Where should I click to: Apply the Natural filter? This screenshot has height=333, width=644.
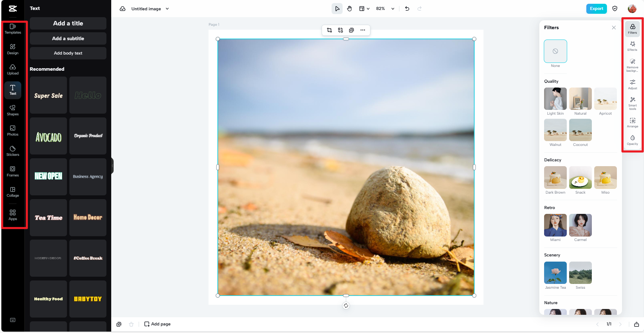[580, 99]
